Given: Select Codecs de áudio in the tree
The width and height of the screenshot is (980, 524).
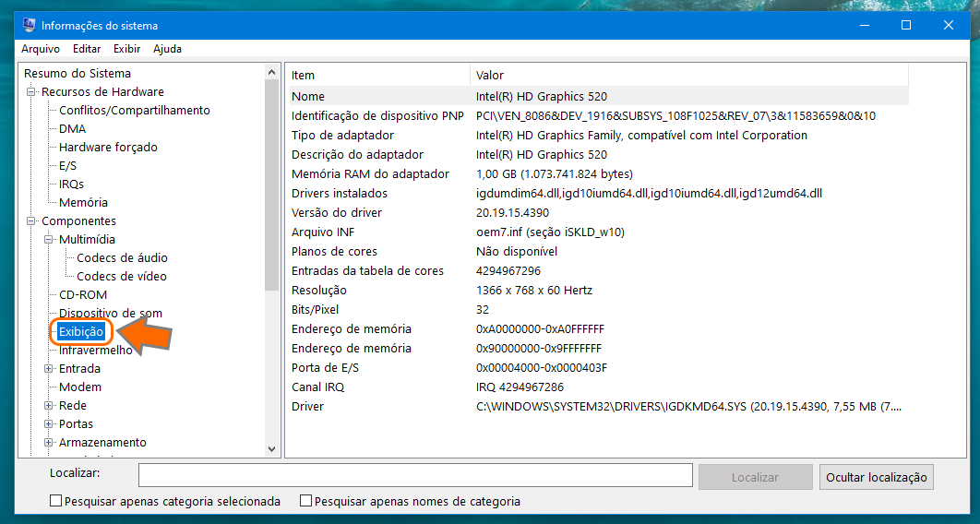Looking at the screenshot, I should coord(122,257).
